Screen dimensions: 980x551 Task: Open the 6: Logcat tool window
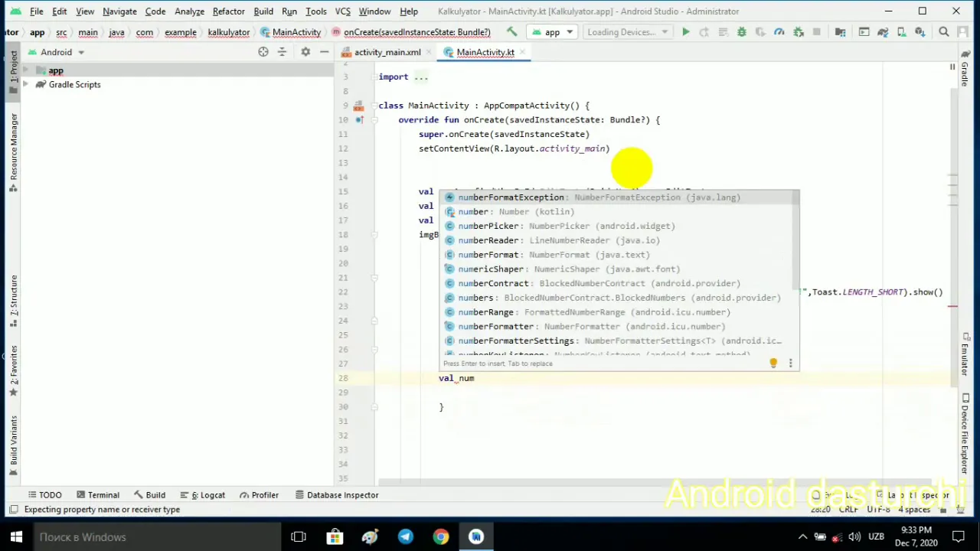[201, 495]
